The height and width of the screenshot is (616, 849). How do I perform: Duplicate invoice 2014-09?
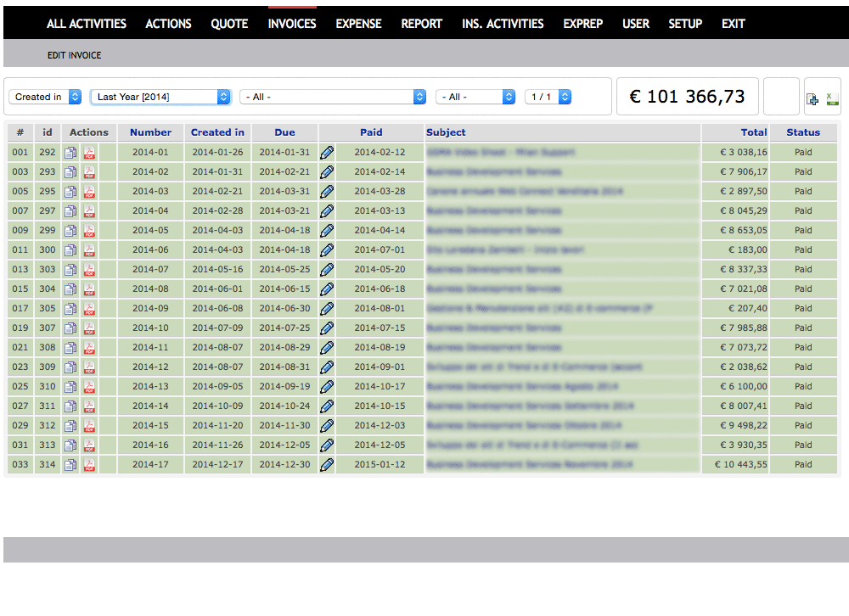[x=70, y=309]
